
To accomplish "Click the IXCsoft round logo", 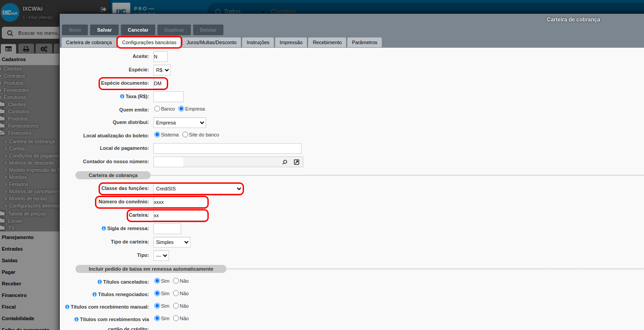I will pyautogui.click(x=10, y=12).
